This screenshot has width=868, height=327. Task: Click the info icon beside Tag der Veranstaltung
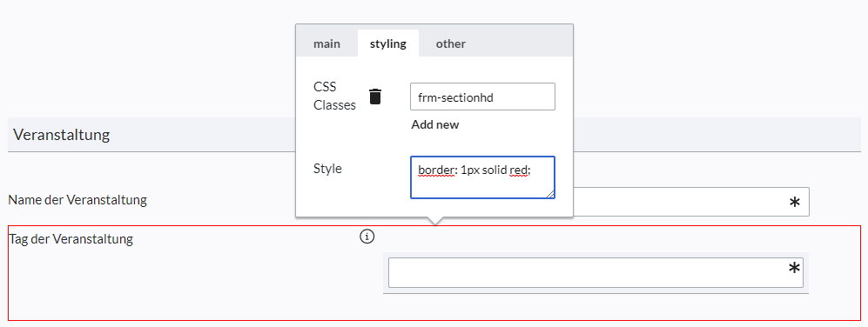[367, 237]
